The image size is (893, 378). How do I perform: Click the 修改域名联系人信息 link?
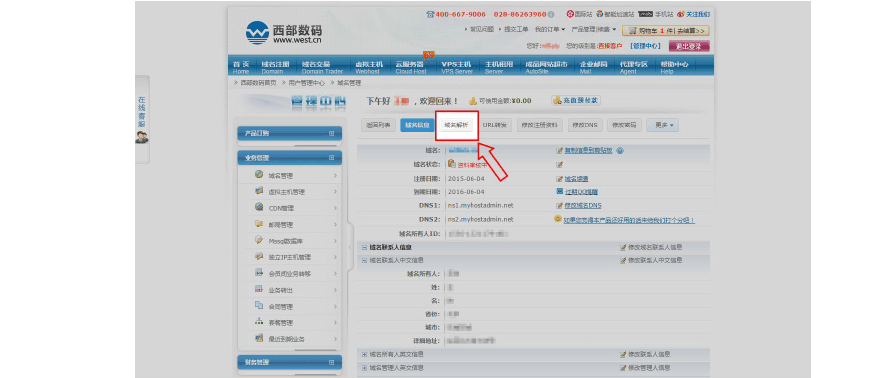pos(655,248)
